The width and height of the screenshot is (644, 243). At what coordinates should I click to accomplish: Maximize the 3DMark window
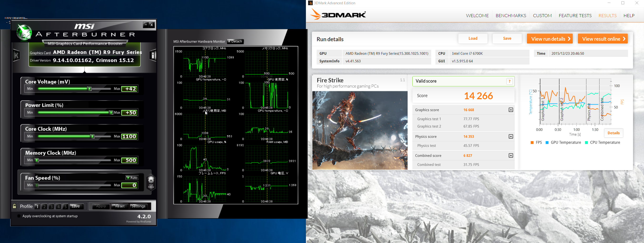[x=623, y=3]
